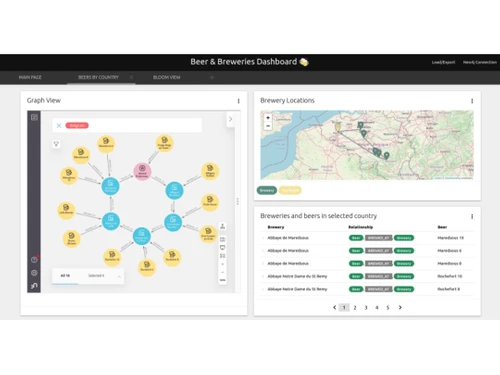This screenshot has width=500, height=375.
Task: Select the pink node in the graph
Action: coord(142,172)
